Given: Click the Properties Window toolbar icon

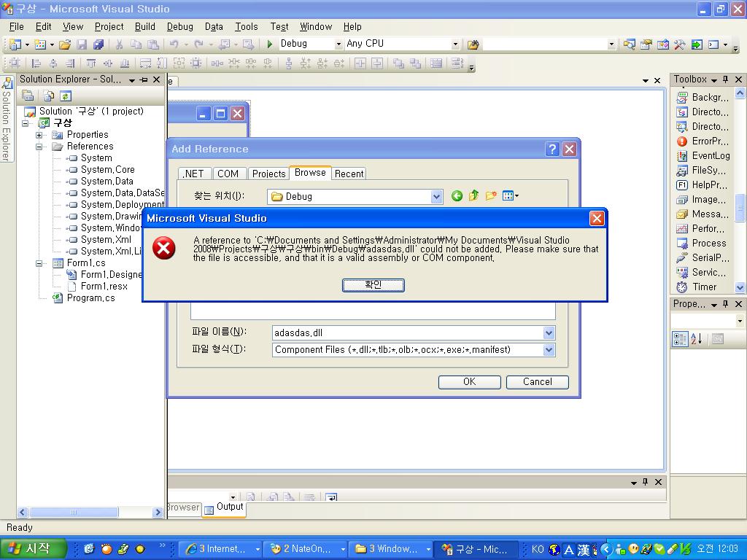Looking at the screenshot, I should (646, 44).
